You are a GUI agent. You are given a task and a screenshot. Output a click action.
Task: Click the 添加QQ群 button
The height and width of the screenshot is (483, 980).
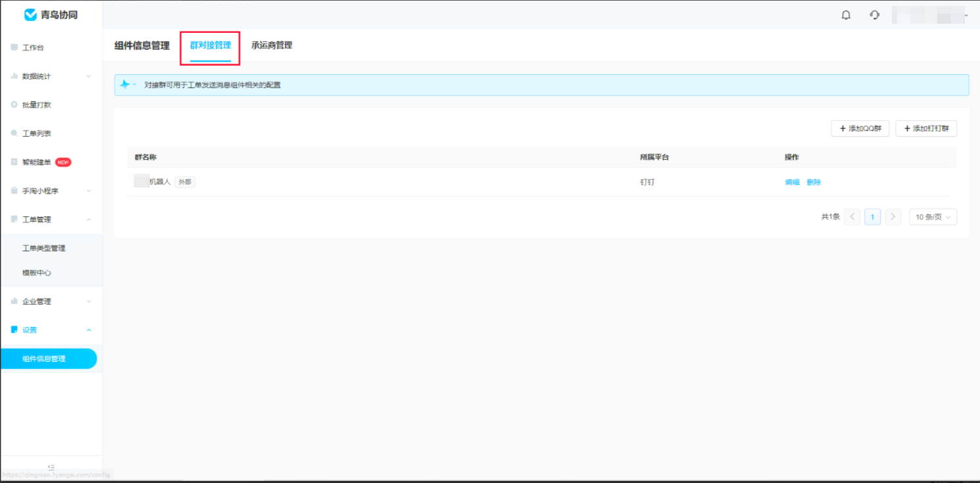[x=860, y=128]
